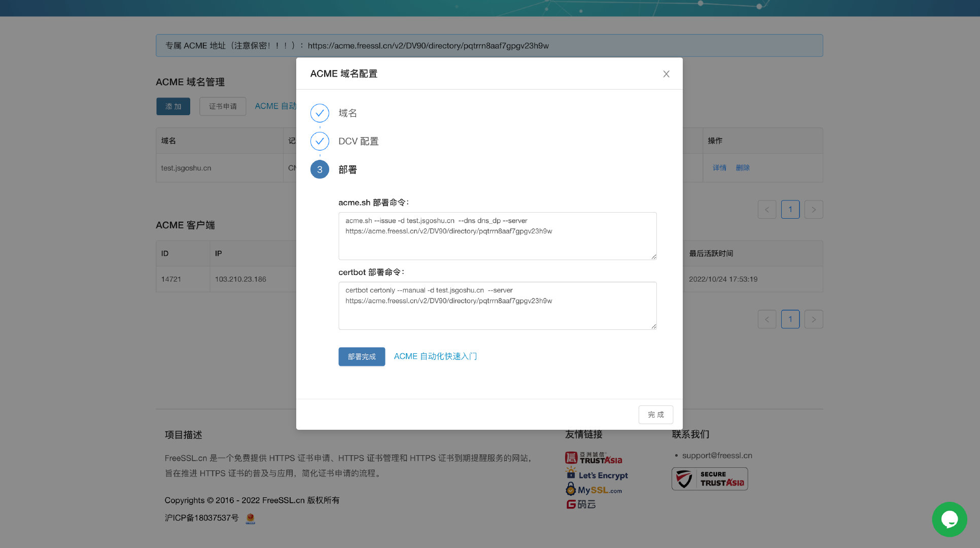This screenshot has height=548, width=980.
Task: Open the Gitee 码云 logo link
Action: (x=581, y=504)
